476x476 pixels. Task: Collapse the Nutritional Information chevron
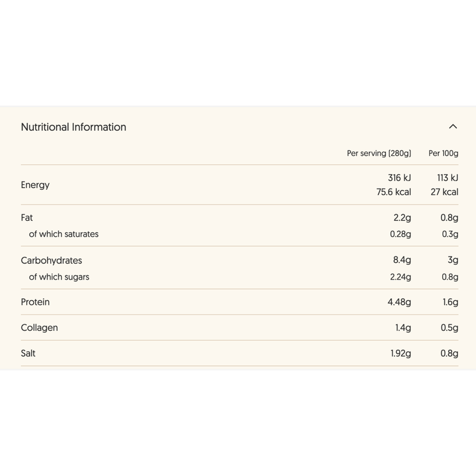tap(453, 127)
